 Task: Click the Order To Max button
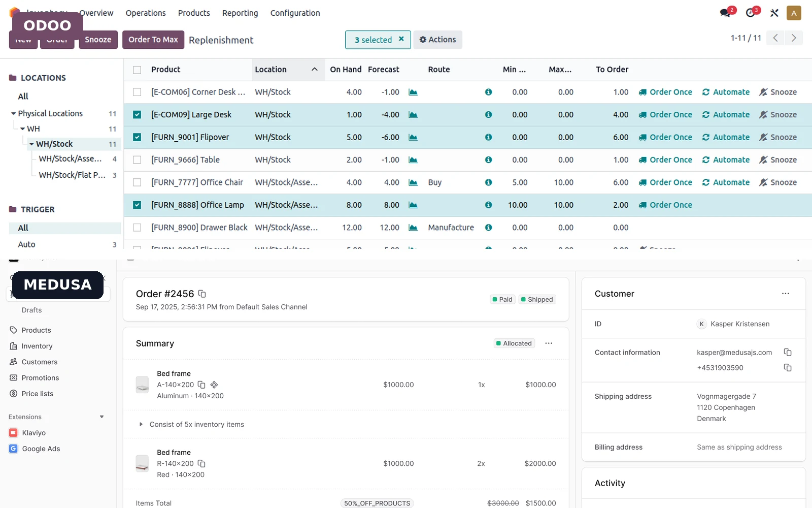tap(153, 40)
